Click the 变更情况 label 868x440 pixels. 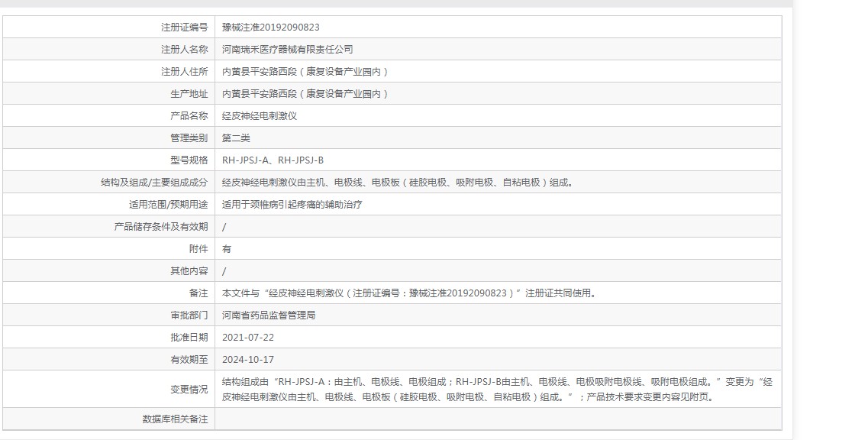point(189,390)
